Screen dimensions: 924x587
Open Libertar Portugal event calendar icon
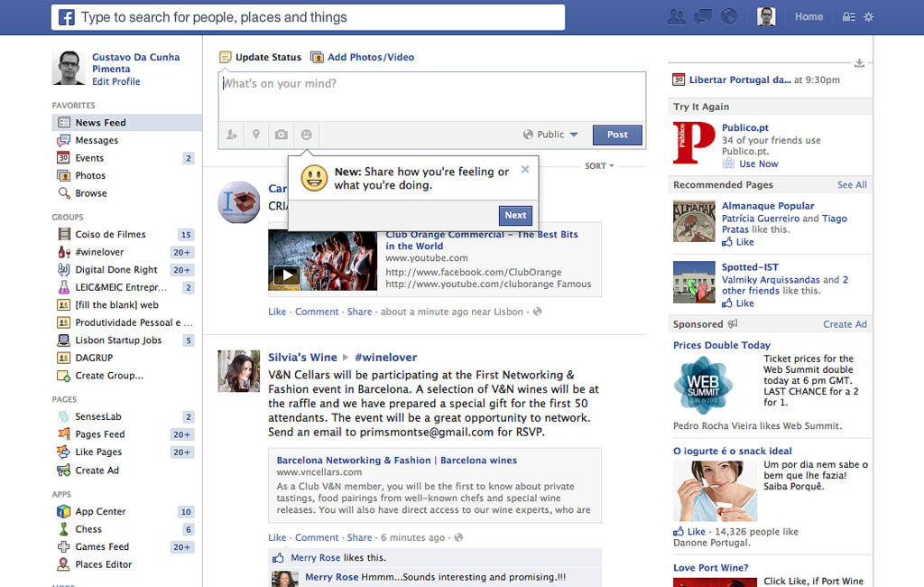679,79
